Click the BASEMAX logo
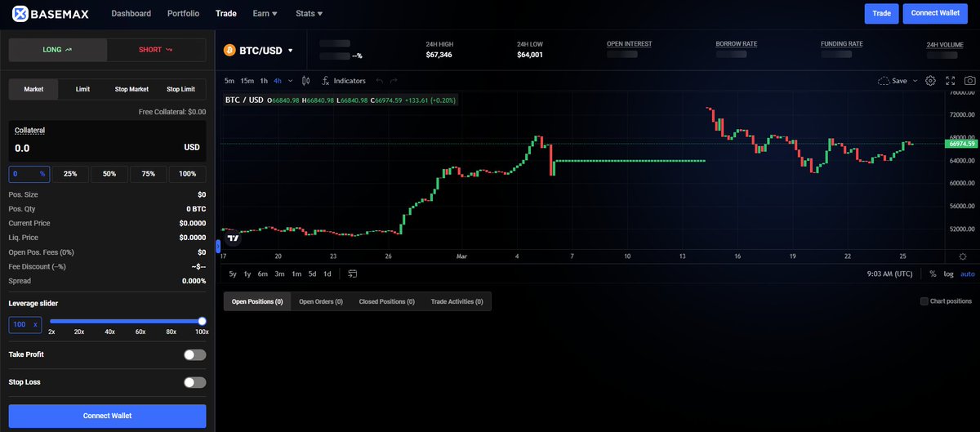 coord(51,13)
